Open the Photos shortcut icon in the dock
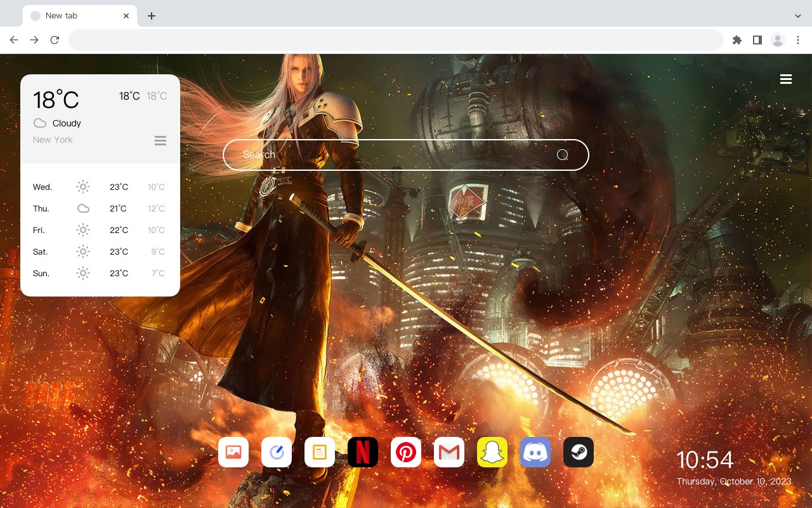 (x=233, y=452)
